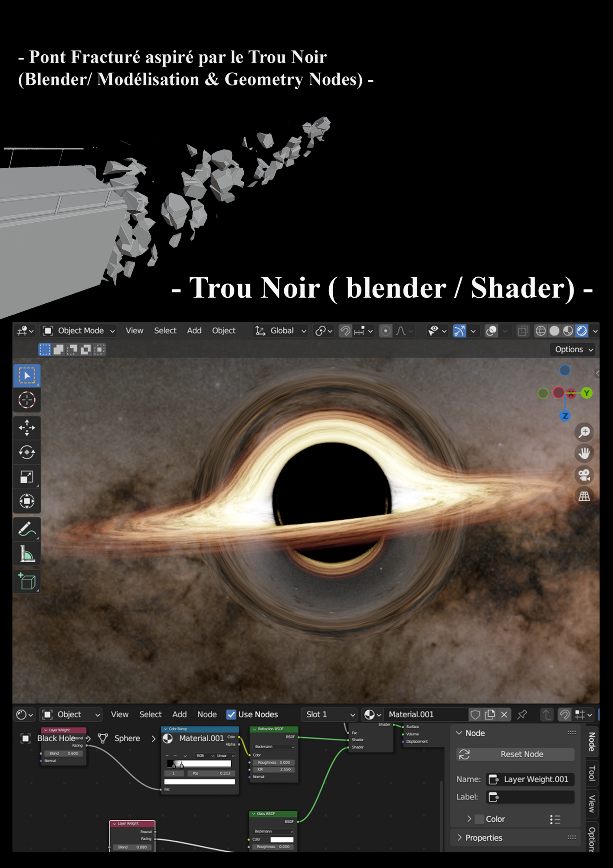This screenshot has width=613, height=868.
Task: Open the viewport View menu
Action: (x=134, y=331)
